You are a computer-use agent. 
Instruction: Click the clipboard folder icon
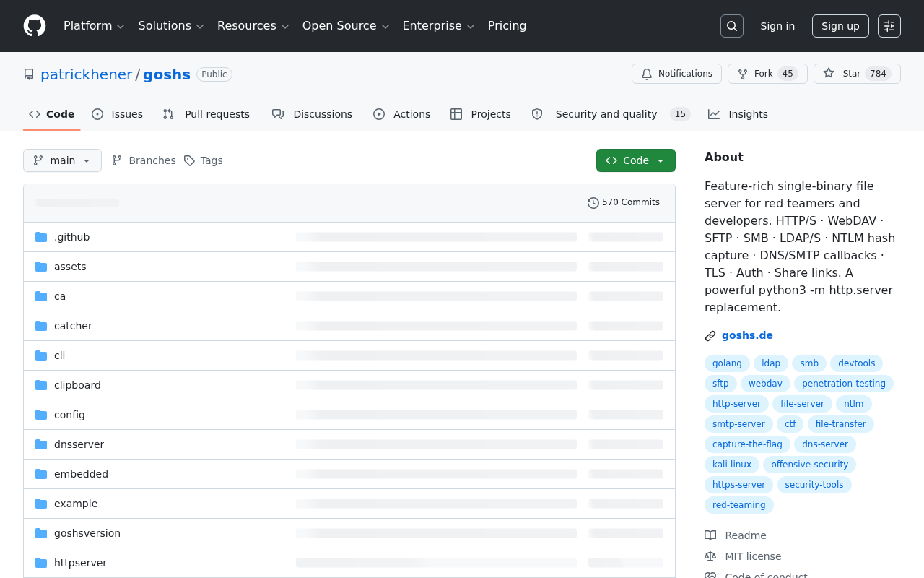coord(41,385)
